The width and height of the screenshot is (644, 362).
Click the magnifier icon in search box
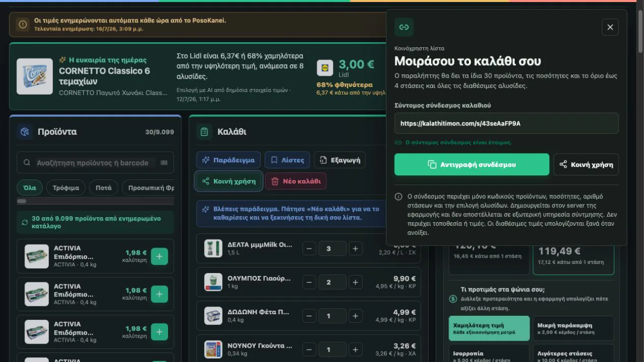point(27,163)
